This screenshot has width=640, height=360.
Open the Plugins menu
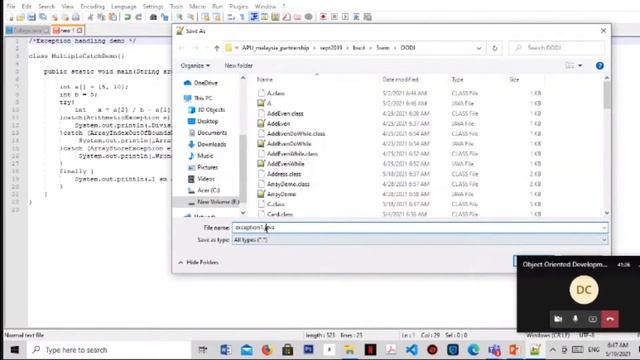pos(238,7)
